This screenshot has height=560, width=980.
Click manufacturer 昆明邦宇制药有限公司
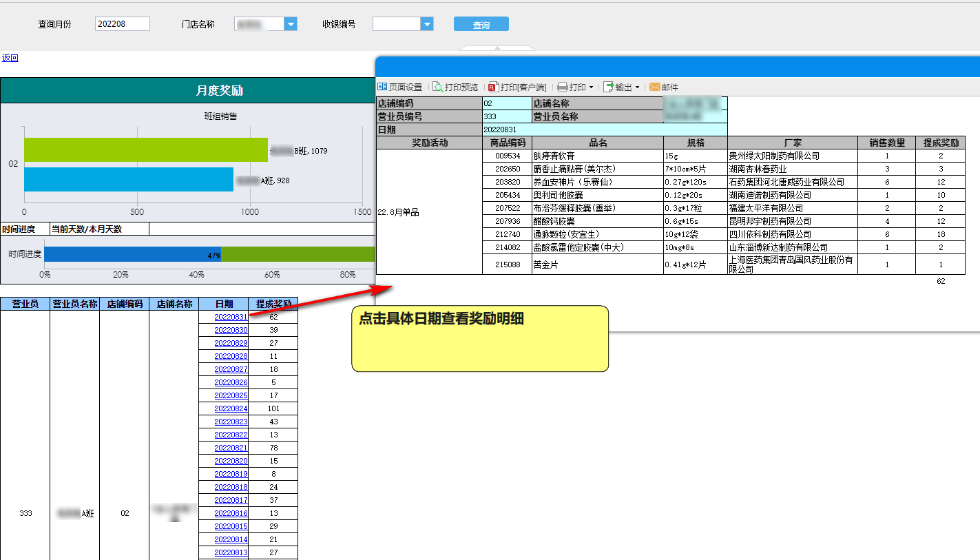pyautogui.click(x=771, y=221)
